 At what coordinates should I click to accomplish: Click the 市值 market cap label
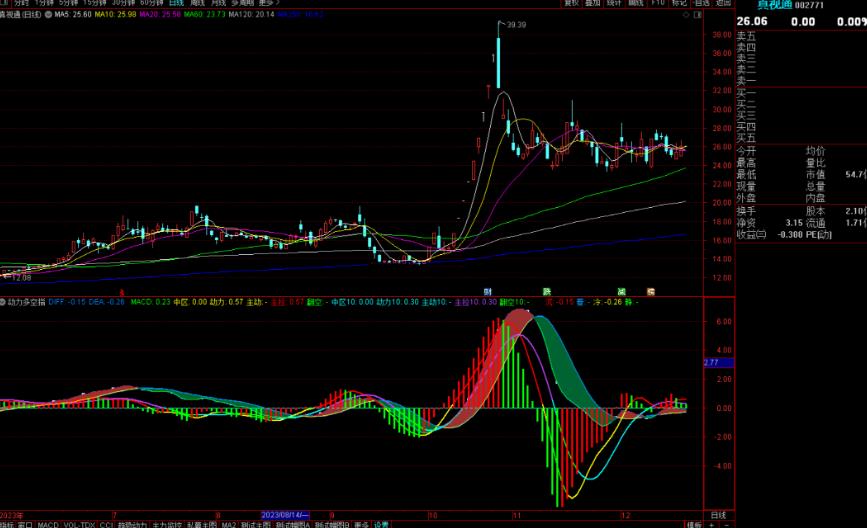816,174
